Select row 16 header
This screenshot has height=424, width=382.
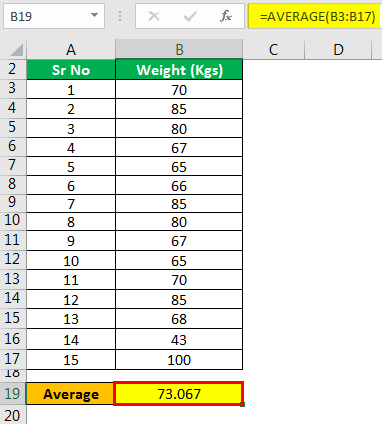[x=13, y=339]
